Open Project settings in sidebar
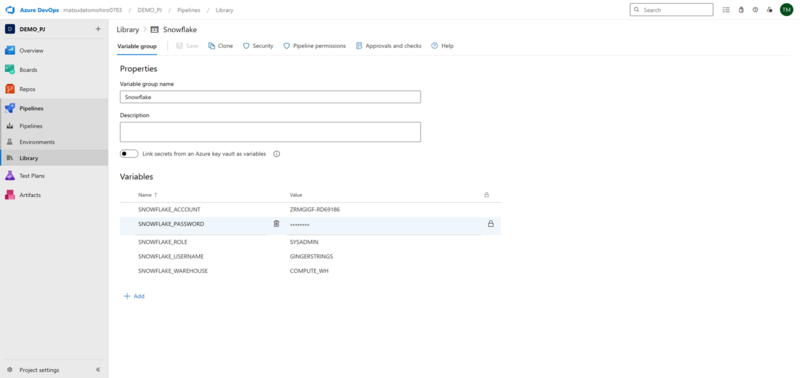 (39, 370)
